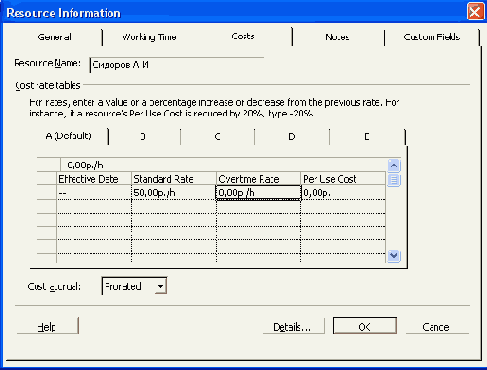Click the Standard Rate column header
The width and height of the screenshot is (487, 370).
tap(174, 179)
